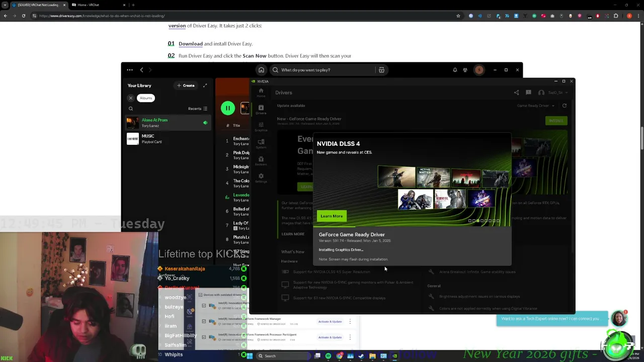This screenshot has width=644, height=362.
Task: Open Redeem section in NVIDIA sidebar
Action: tap(261, 161)
